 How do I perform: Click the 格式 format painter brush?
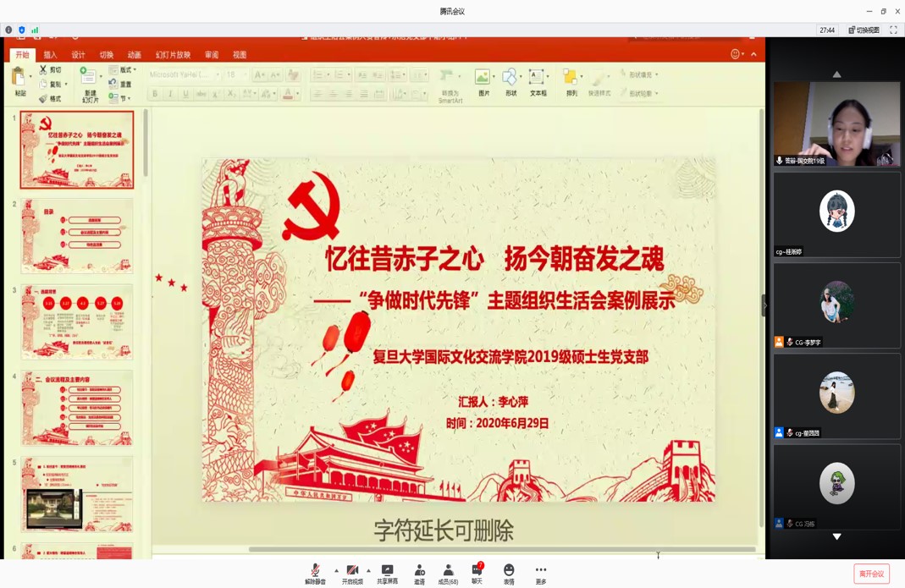(42, 99)
